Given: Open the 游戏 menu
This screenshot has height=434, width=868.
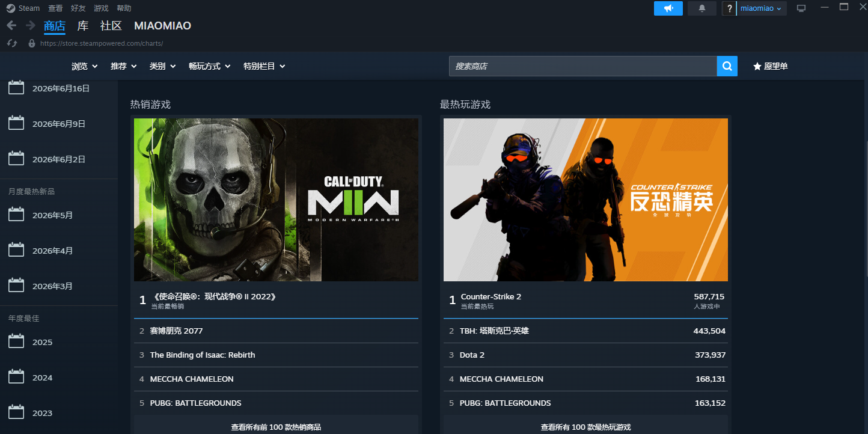Looking at the screenshot, I should (101, 8).
